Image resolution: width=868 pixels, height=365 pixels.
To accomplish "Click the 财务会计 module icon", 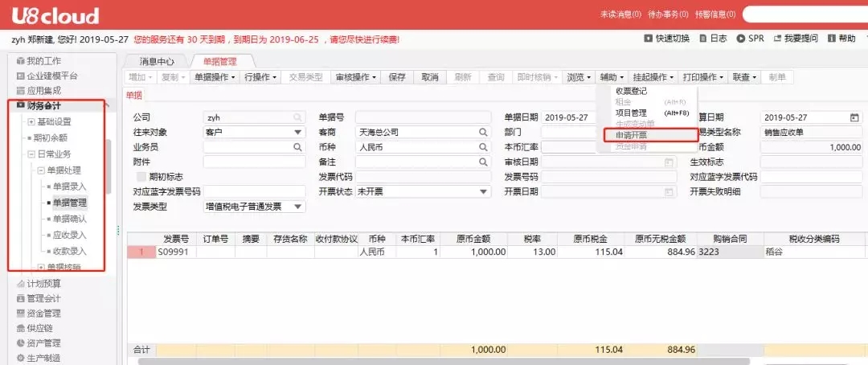I will click(x=21, y=105).
